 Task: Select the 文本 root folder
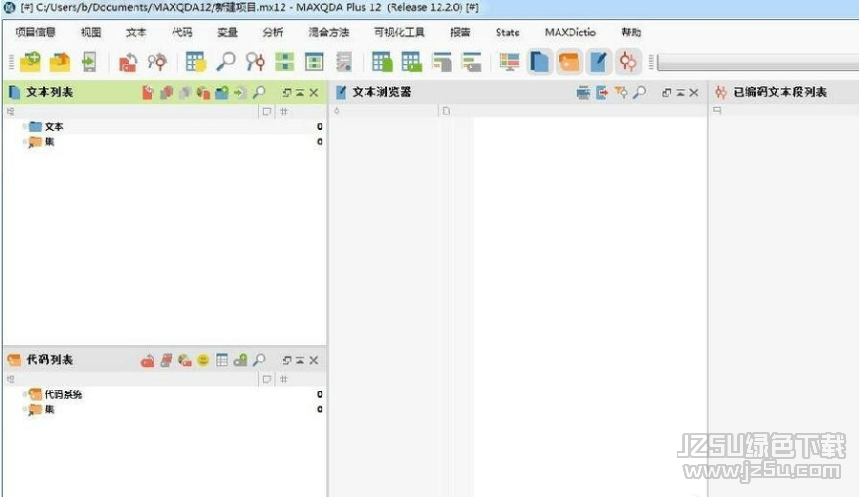pyautogui.click(x=54, y=127)
